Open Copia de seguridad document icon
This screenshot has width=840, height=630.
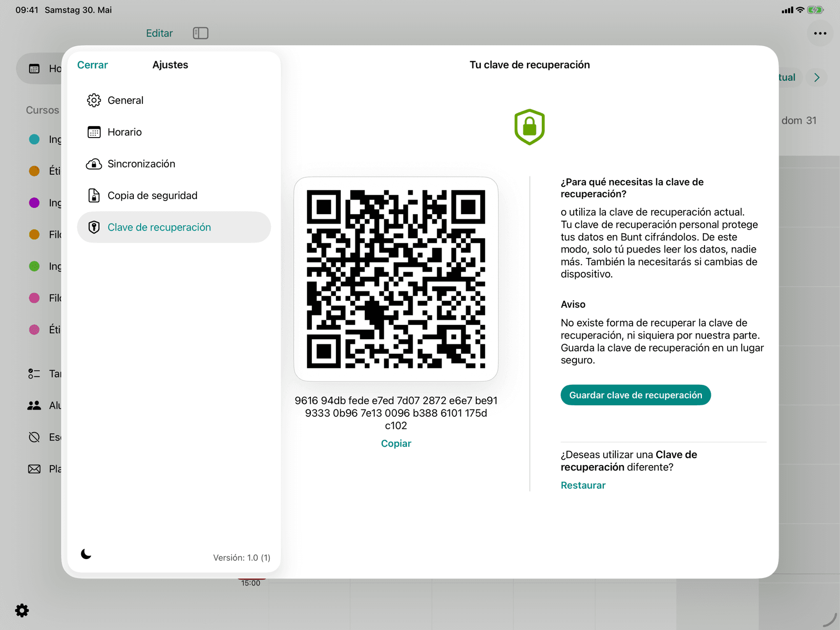click(94, 195)
